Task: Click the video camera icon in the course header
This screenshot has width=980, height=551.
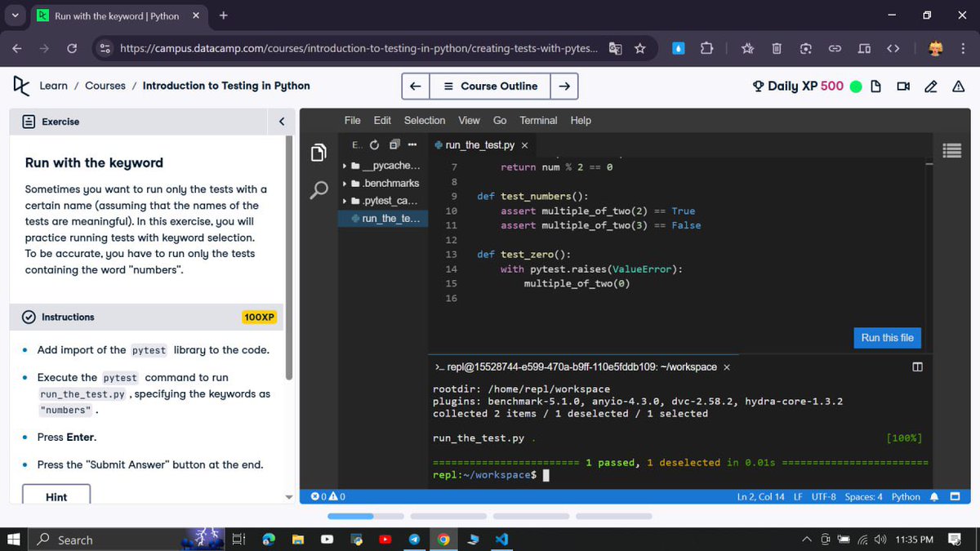Action: (x=902, y=86)
